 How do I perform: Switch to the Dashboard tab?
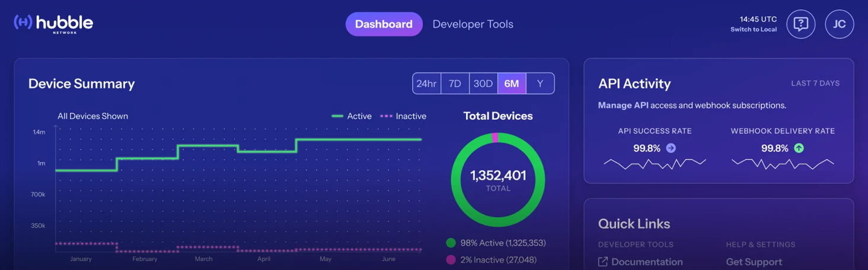tap(384, 24)
